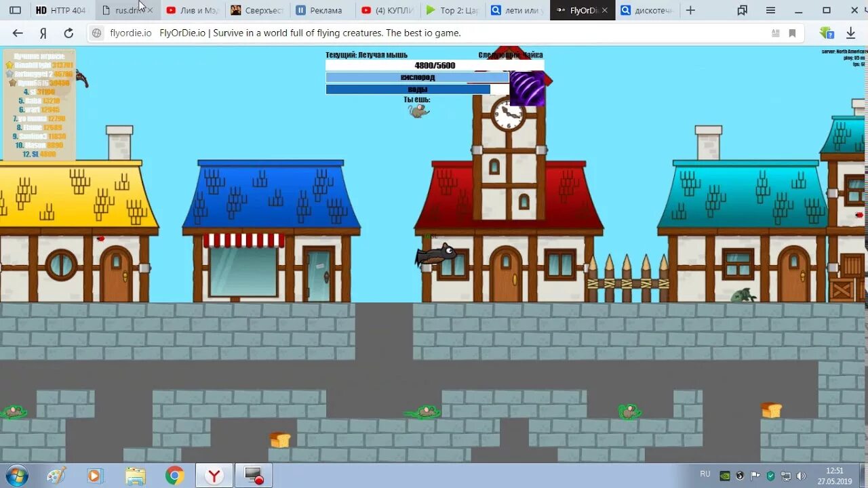Image resolution: width=868 pixels, height=488 pixels.
Task: Open the browser downloads arrow
Action: click(x=850, y=33)
